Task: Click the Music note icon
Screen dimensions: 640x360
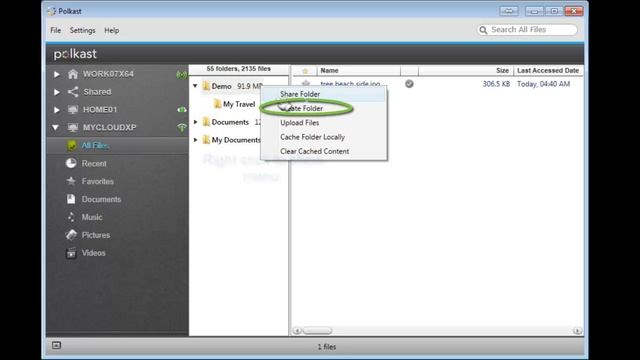Action: [x=71, y=217]
